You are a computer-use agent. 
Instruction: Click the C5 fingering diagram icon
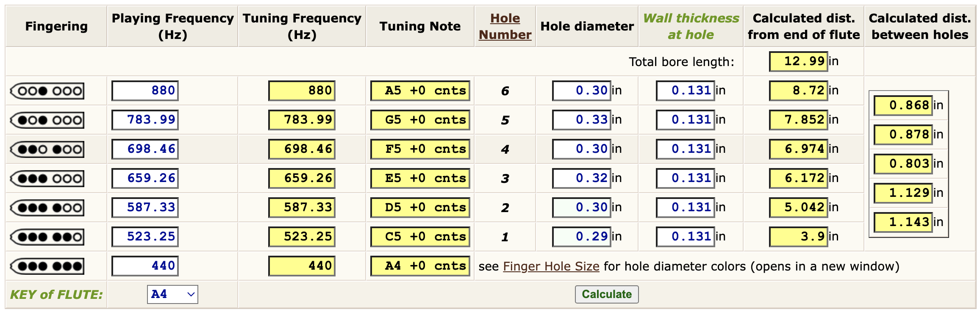pyautogui.click(x=47, y=237)
